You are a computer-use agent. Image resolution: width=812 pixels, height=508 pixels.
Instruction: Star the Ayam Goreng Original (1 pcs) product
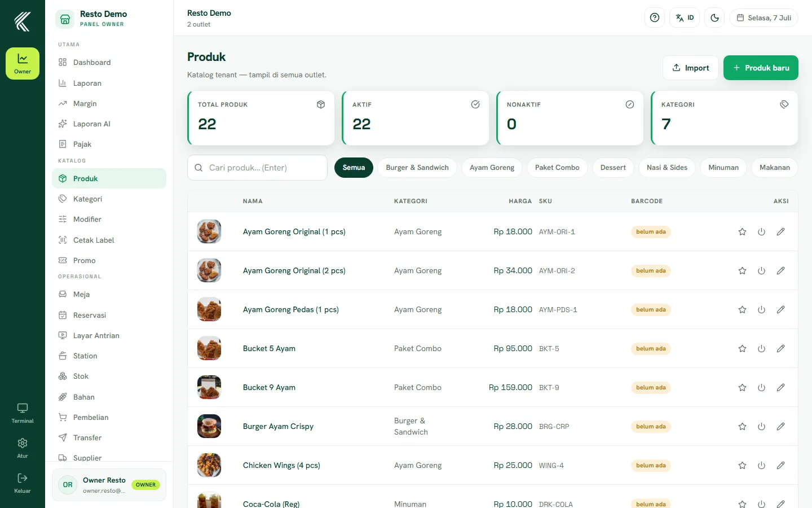(742, 232)
